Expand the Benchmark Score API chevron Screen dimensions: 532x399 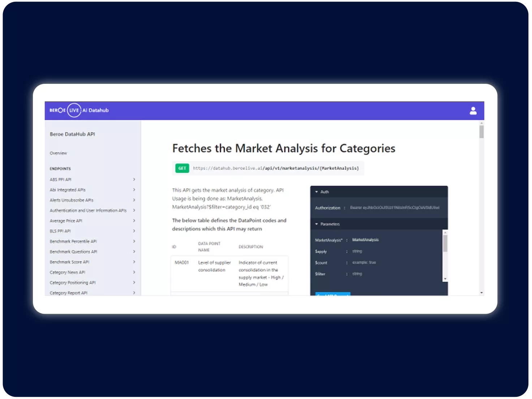point(134,262)
